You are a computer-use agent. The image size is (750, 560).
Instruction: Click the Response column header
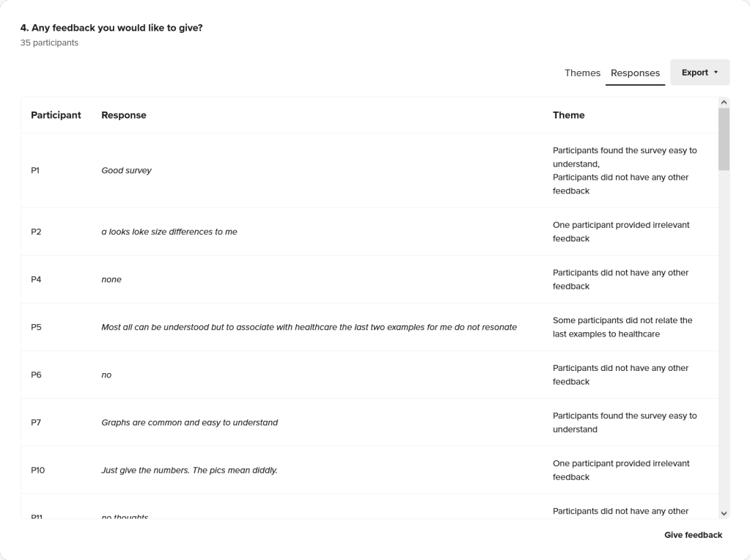tap(124, 115)
